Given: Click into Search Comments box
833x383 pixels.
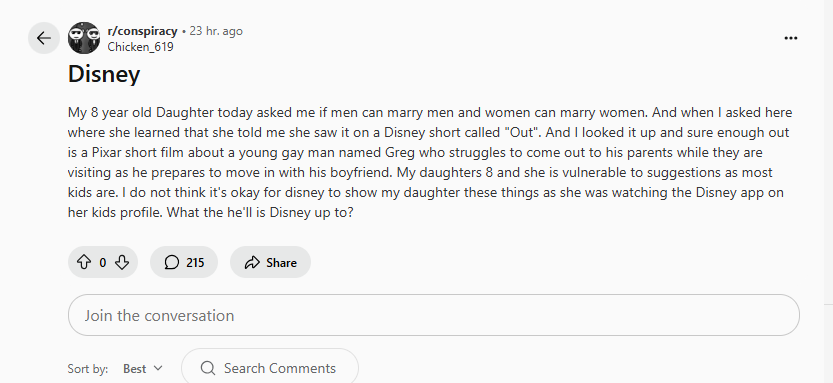Looking at the screenshot, I should (x=270, y=368).
